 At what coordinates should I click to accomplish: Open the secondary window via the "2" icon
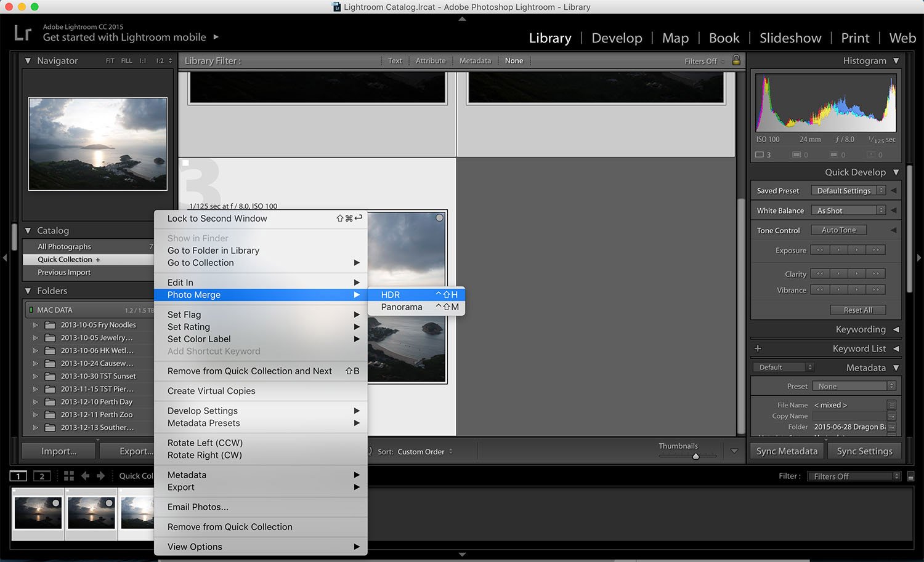tap(42, 476)
